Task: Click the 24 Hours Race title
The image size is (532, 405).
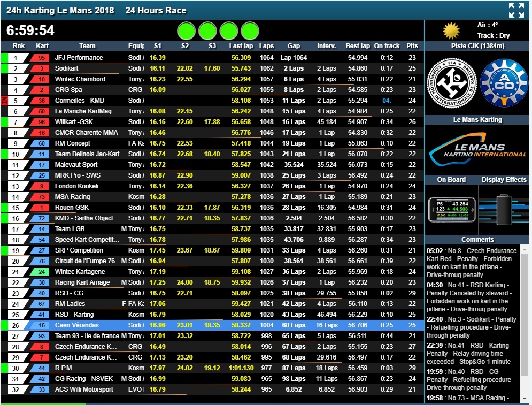Action: tap(156, 11)
